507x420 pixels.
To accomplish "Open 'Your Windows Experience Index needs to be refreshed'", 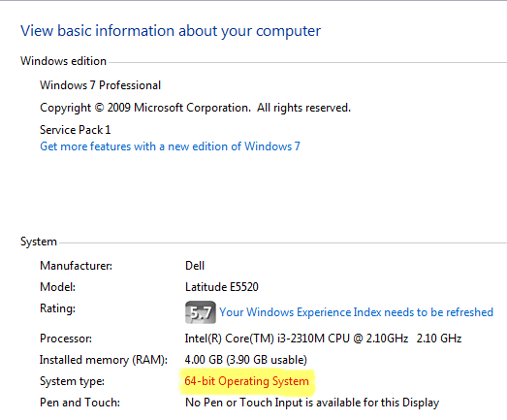I will (357, 312).
